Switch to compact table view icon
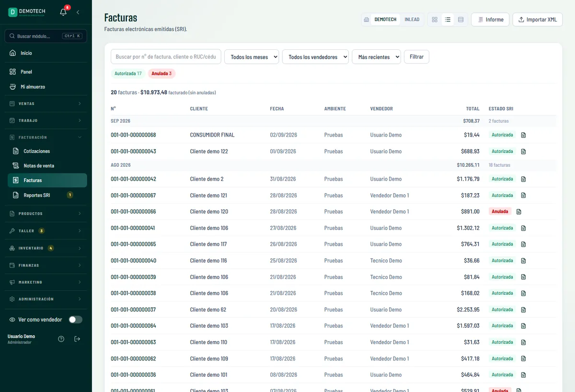This screenshot has width=575, height=392. point(460,20)
